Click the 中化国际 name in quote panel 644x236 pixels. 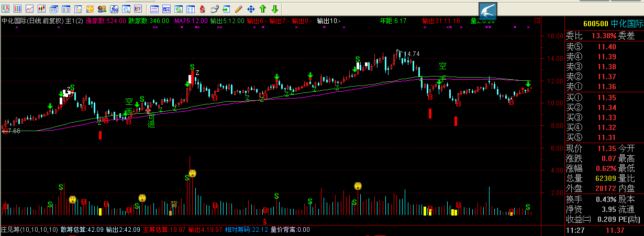pos(627,24)
